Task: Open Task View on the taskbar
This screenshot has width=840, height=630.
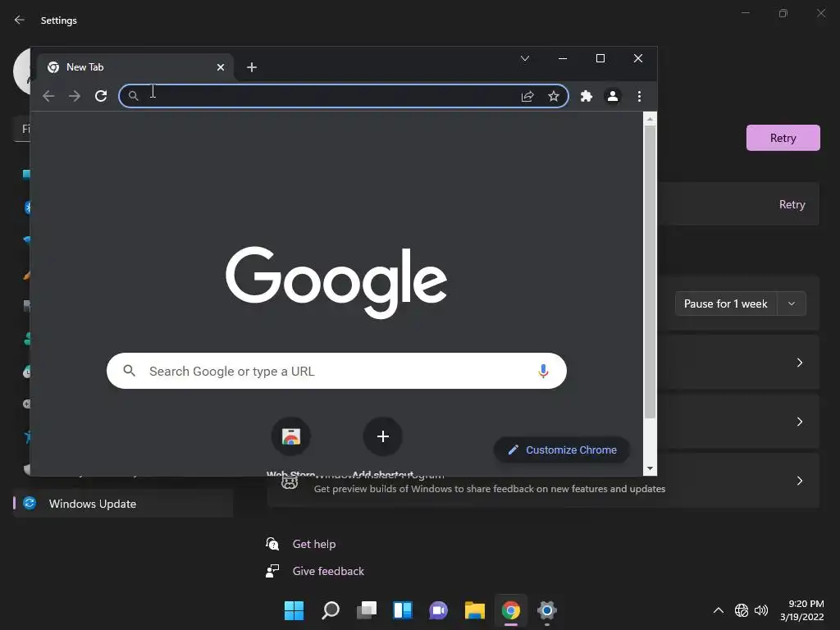Action: 367,610
